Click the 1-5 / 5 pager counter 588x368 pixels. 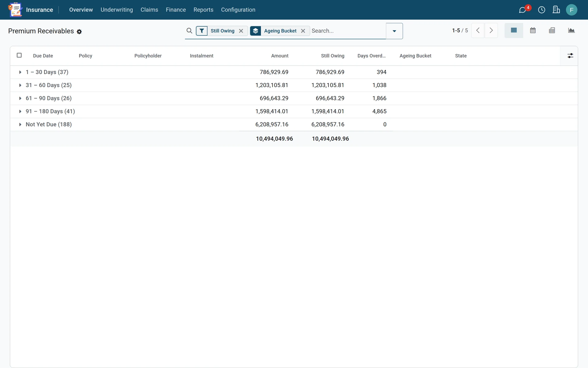460,30
